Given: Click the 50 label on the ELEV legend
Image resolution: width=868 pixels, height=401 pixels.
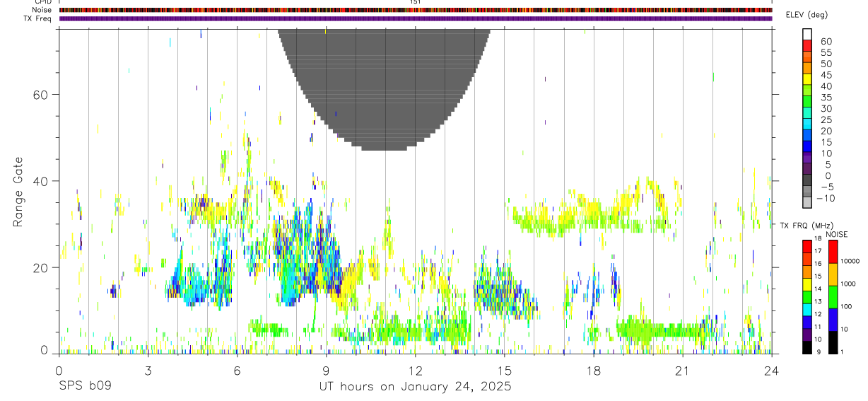Looking at the screenshot, I should [826, 64].
